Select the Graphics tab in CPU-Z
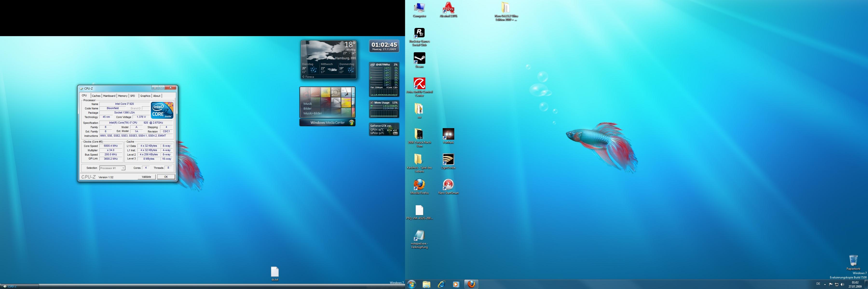The height and width of the screenshot is (289, 868). pos(145,96)
